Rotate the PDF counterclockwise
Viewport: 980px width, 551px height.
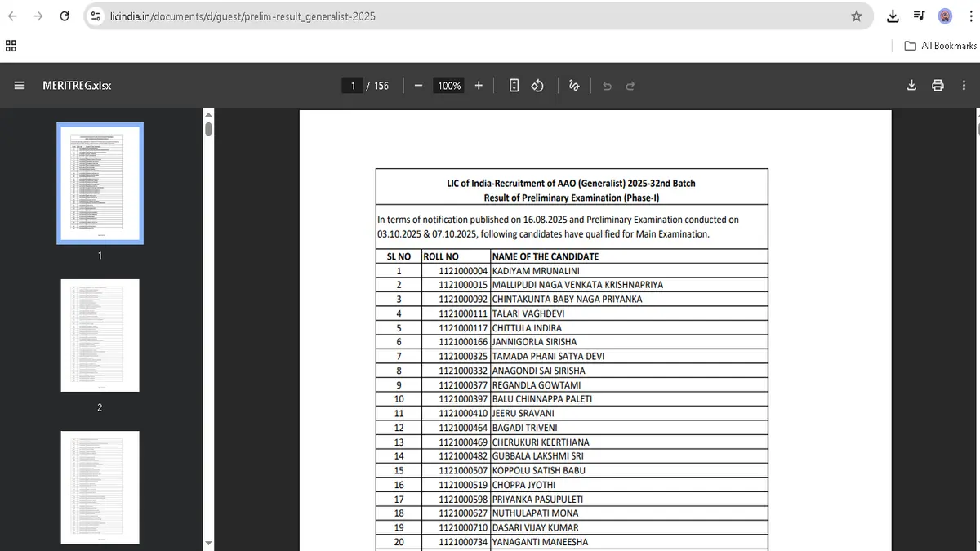pos(537,85)
